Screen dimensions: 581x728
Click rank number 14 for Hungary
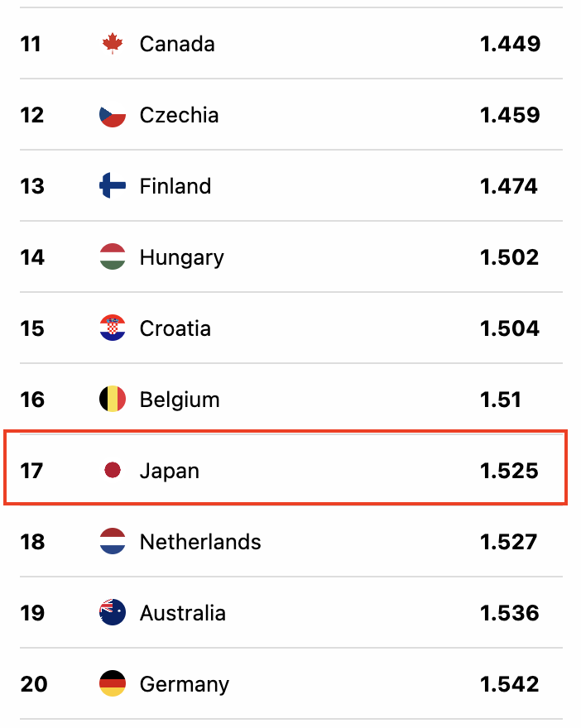click(x=32, y=257)
